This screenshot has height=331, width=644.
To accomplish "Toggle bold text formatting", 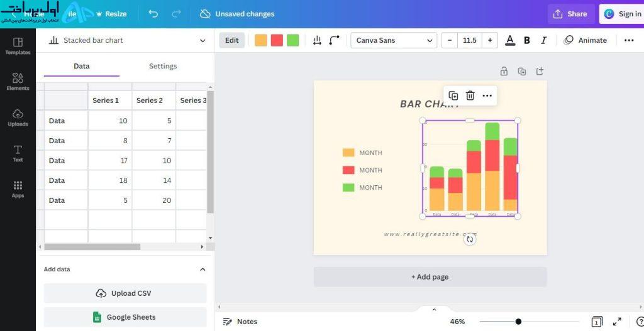I will coord(527,40).
